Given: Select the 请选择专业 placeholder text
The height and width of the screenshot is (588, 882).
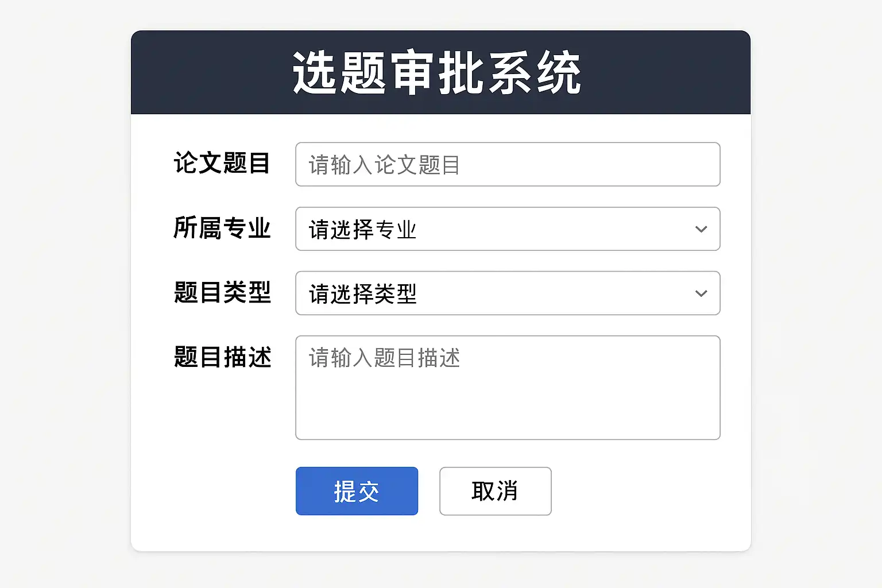Looking at the screenshot, I should [x=362, y=230].
